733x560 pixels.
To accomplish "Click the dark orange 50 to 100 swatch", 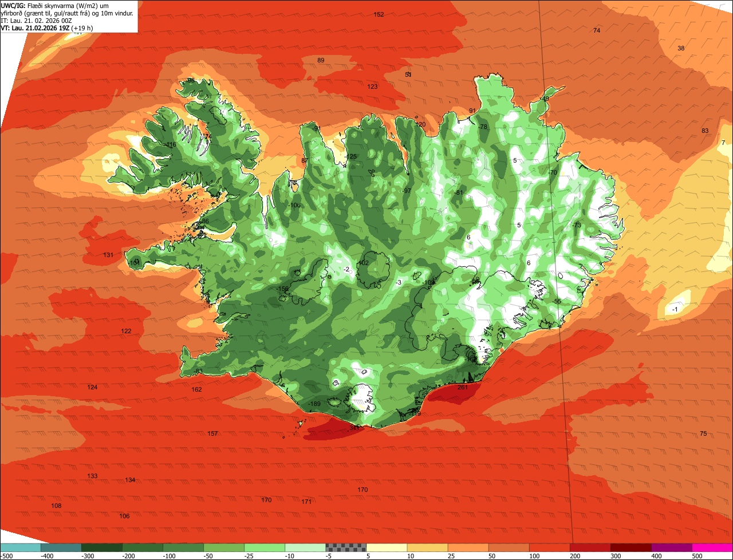I will [x=508, y=547].
